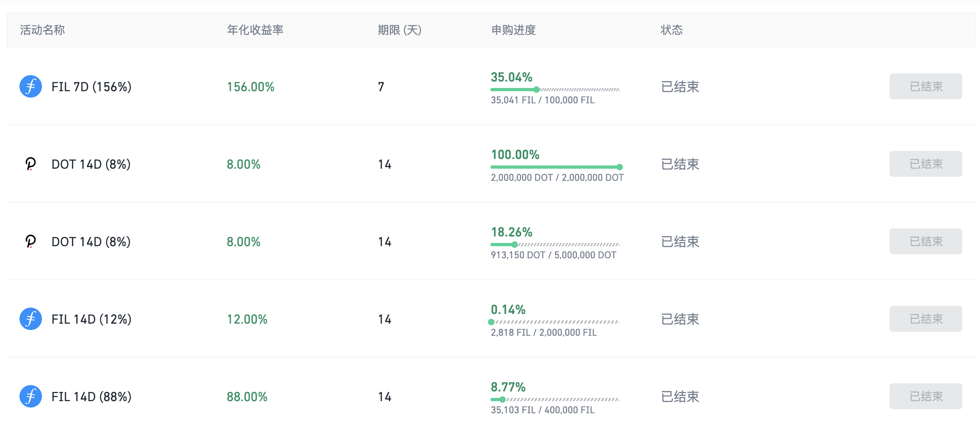Click the 年化收益率 column header
Viewport: 980px width, 431px height.
pos(255,30)
